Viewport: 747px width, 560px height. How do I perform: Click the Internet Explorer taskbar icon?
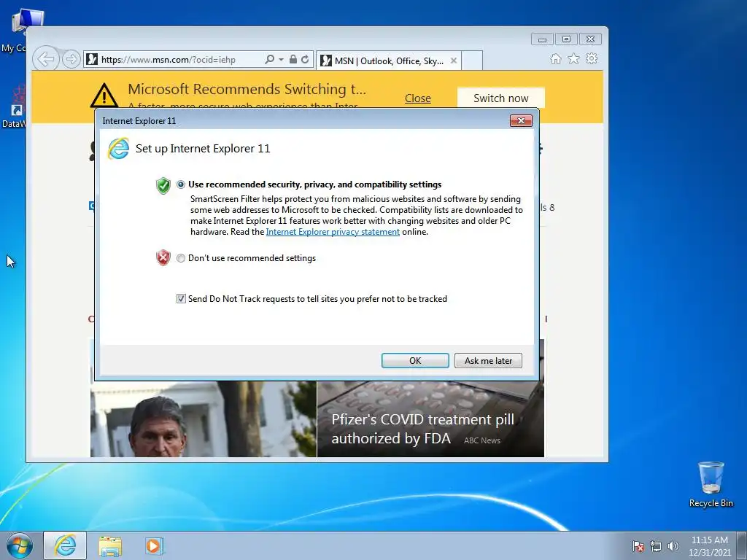click(x=65, y=545)
